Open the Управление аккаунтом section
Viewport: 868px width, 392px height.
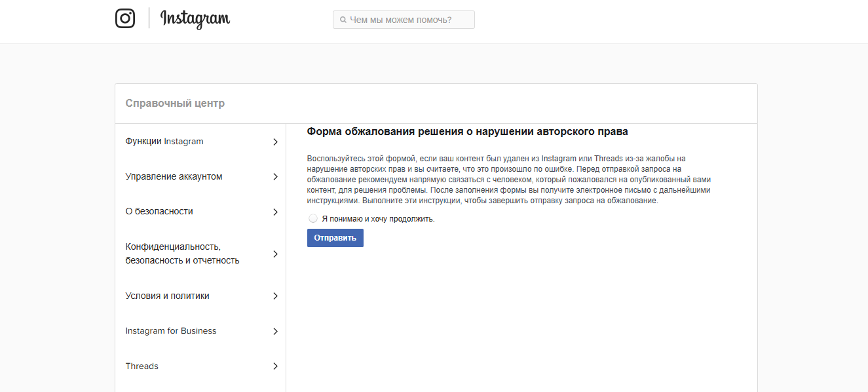[174, 176]
